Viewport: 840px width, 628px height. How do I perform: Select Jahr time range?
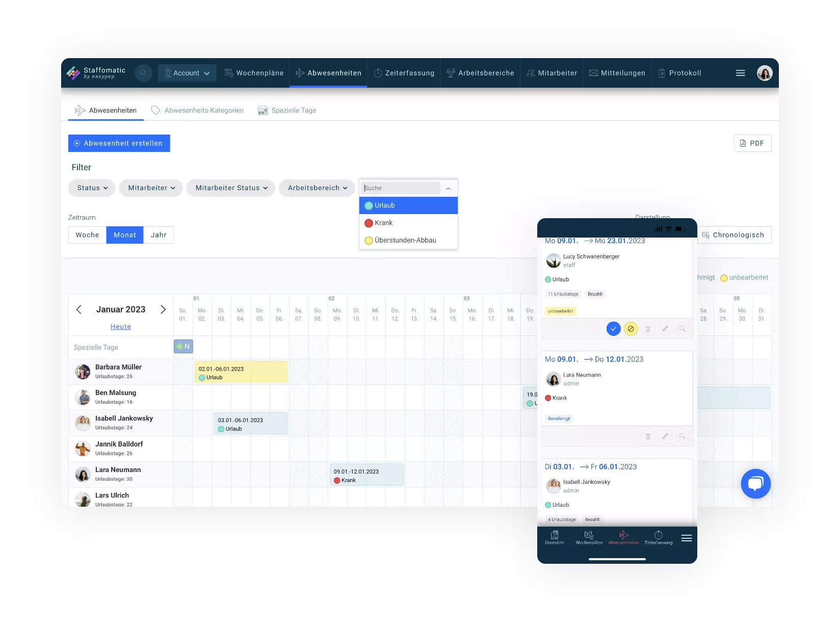coord(159,235)
